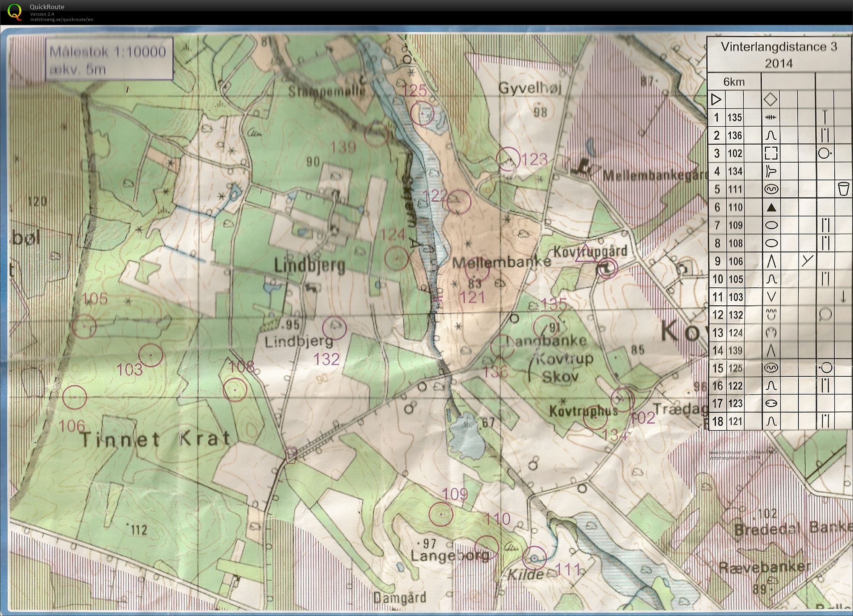Click the control circle labeled 125 on the map
Image resolution: width=853 pixels, height=616 pixels.
423,113
